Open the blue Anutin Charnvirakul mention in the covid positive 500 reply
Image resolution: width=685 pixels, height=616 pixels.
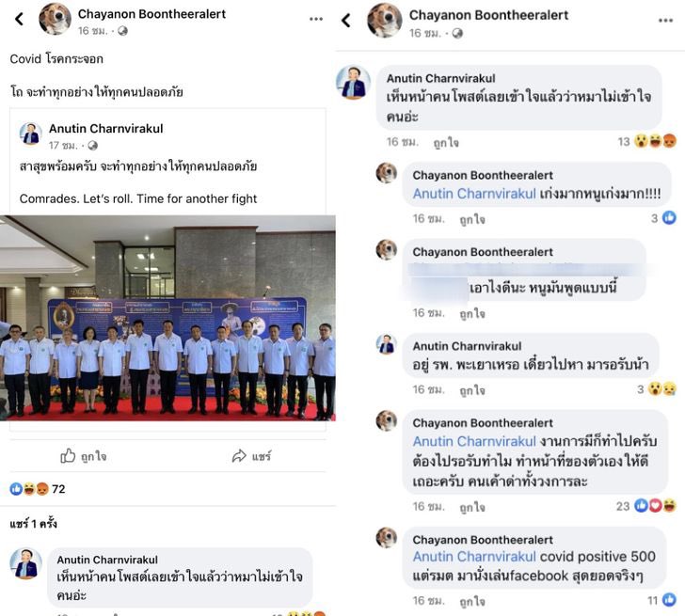point(474,557)
